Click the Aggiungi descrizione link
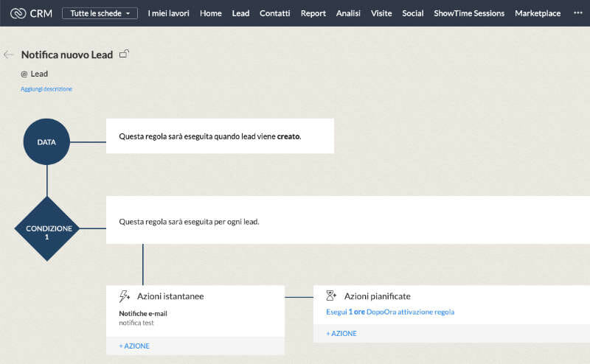This screenshot has height=364, width=590. pyautogui.click(x=46, y=89)
